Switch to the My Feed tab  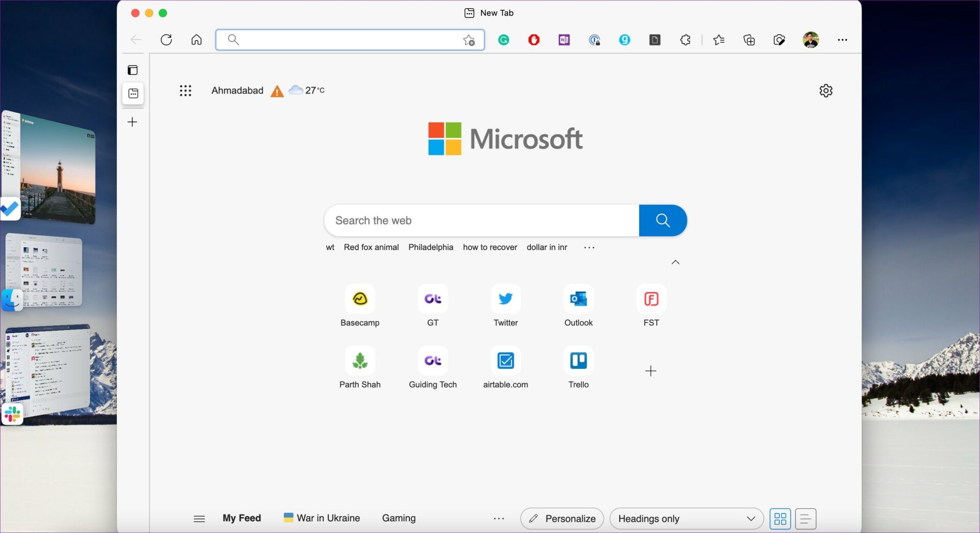coord(242,518)
